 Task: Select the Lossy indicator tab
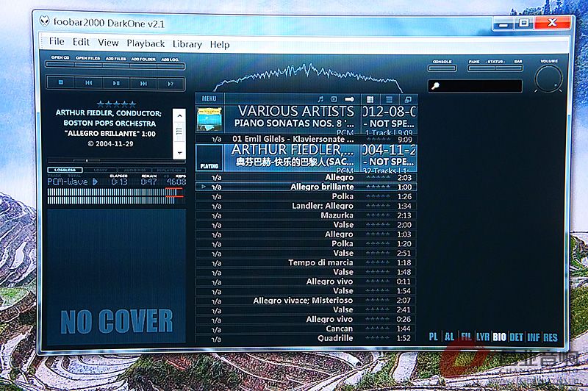click(x=100, y=171)
